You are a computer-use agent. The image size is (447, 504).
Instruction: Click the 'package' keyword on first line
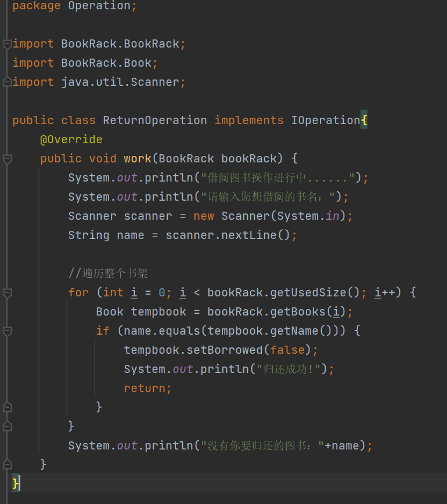(x=37, y=6)
